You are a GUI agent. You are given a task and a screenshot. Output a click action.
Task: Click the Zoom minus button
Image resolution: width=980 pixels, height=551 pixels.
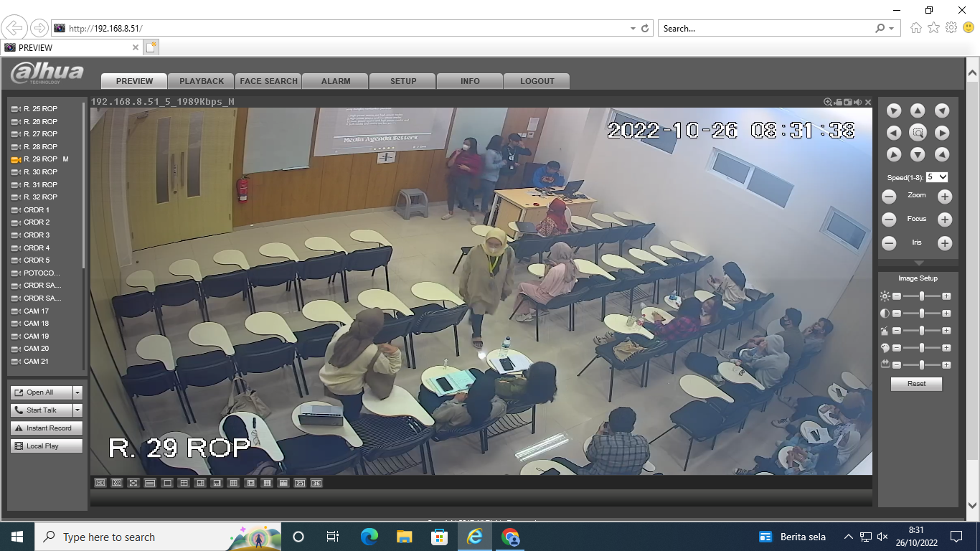[x=889, y=197]
